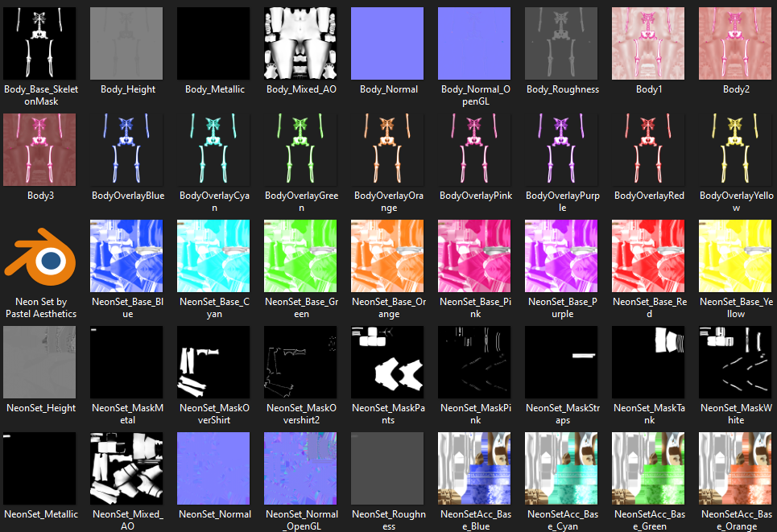Viewport: 777px width, 532px height.
Task: Select the NeonSet_Metallic thumbnail
Action: [x=39, y=468]
